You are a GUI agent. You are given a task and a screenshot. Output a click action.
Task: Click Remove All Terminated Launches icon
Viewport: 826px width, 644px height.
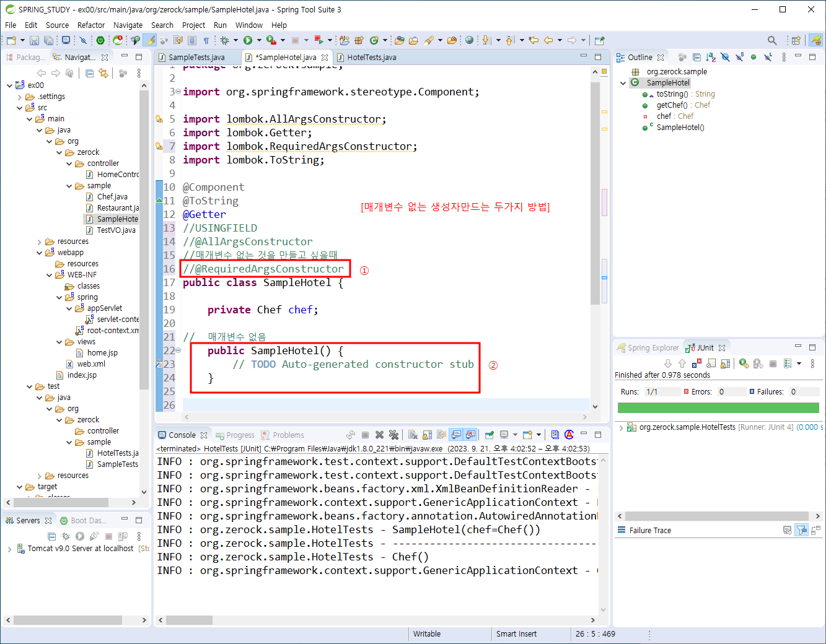393,435
